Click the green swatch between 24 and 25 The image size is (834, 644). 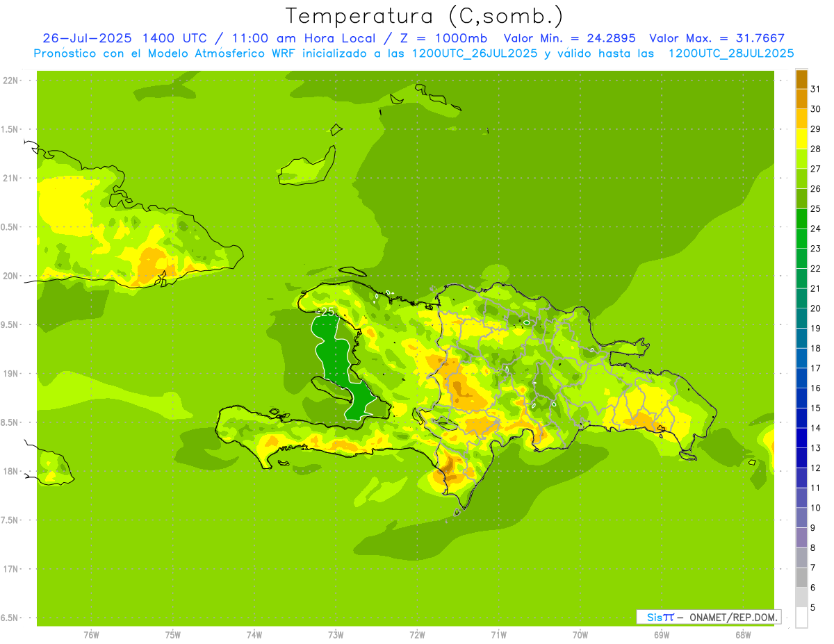(801, 219)
